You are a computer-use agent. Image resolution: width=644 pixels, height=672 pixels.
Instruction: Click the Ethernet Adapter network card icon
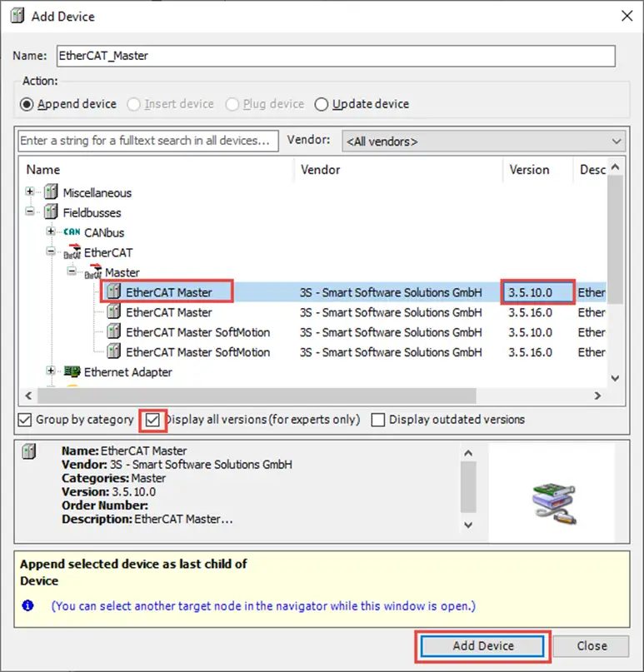72,371
